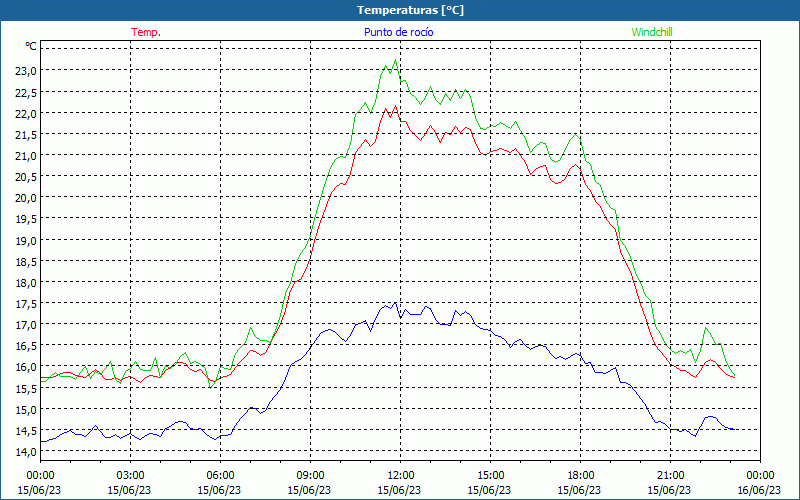The height and width of the screenshot is (500, 800).
Task: Click the 20,0 y-axis value
Action: [26, 198]
